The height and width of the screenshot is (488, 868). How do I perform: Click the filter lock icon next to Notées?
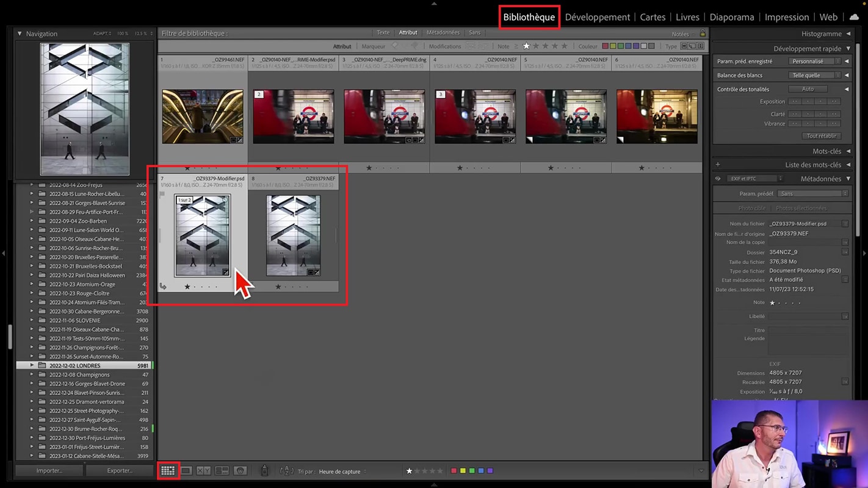703,34
